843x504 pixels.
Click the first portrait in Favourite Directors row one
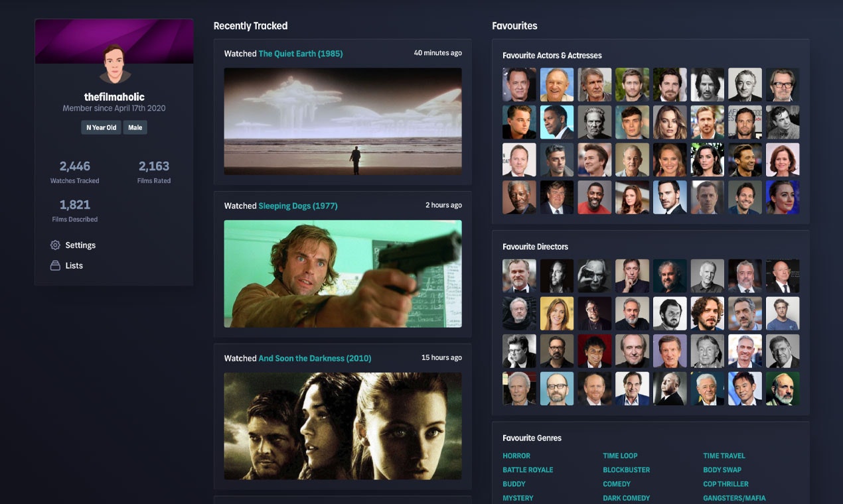[519, 276]
